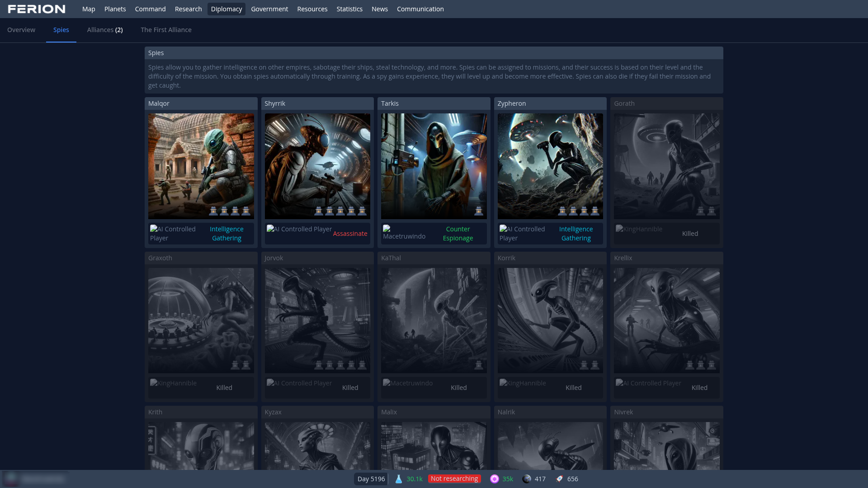Open killed spy Korrik's portrait

pos(550,320)
